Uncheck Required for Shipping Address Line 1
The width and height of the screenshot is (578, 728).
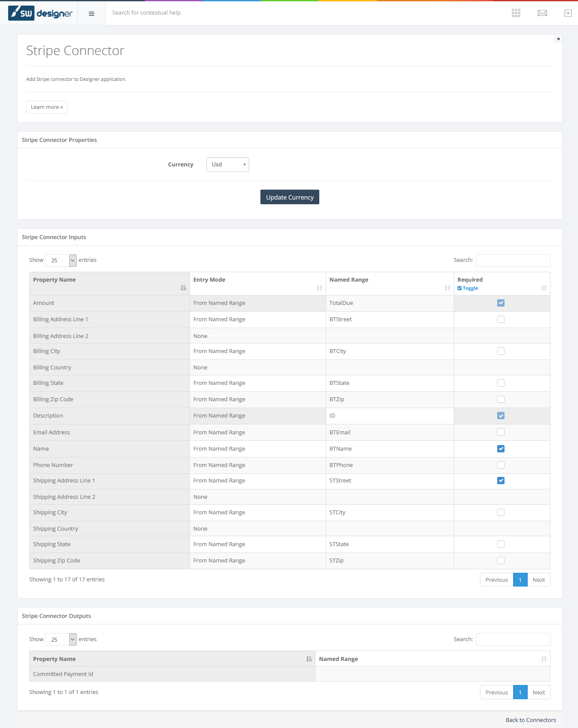tap(501, 481)
